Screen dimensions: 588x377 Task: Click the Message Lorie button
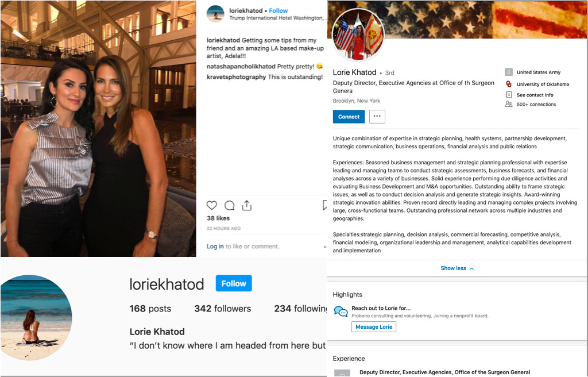pos(373,326)
